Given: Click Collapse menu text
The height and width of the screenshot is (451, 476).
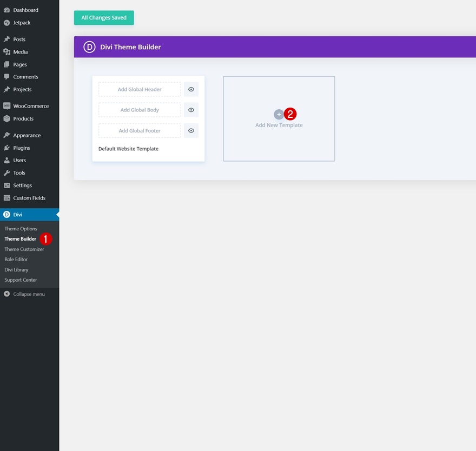Looking at the screenshot, I should click(29, 294).
